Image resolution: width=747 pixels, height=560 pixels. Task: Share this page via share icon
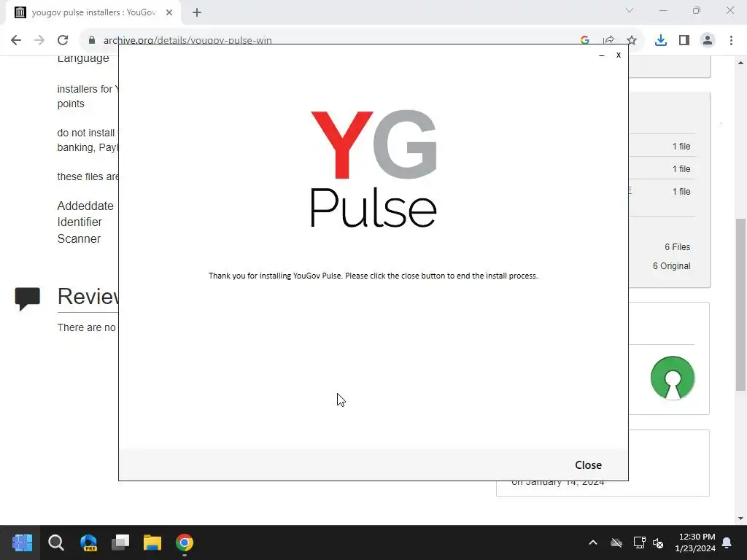(x=608, y=40)
